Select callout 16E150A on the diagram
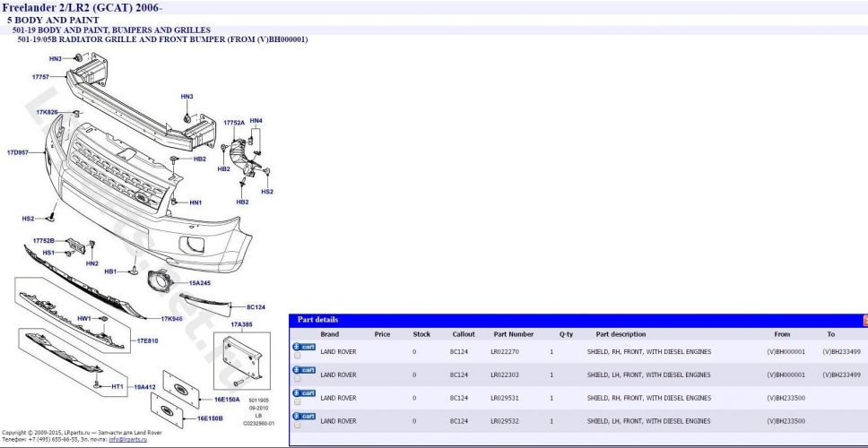 pyautogui.click(x=227, y=400)
